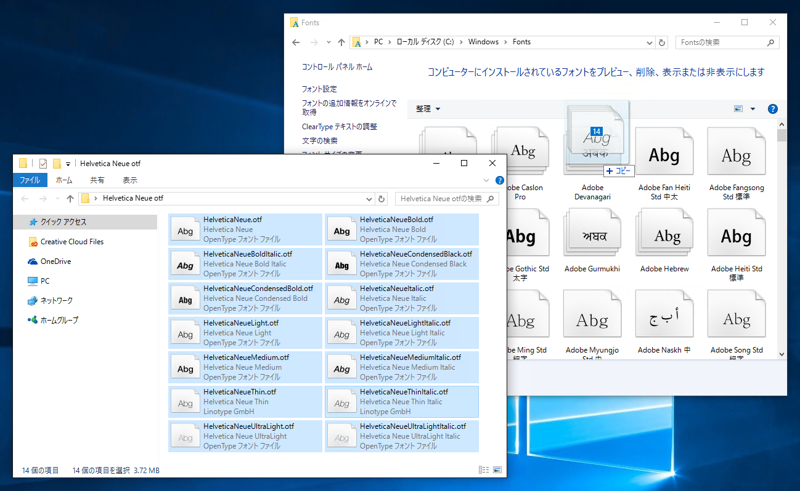Refresh the Helvetica Neue otf folder

point(381,199)
